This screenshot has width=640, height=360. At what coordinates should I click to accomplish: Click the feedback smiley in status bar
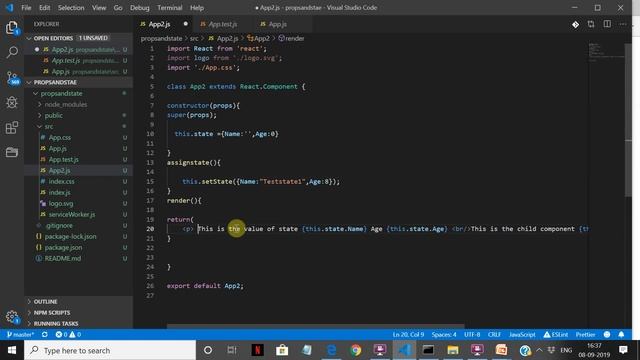click(607, 334)
